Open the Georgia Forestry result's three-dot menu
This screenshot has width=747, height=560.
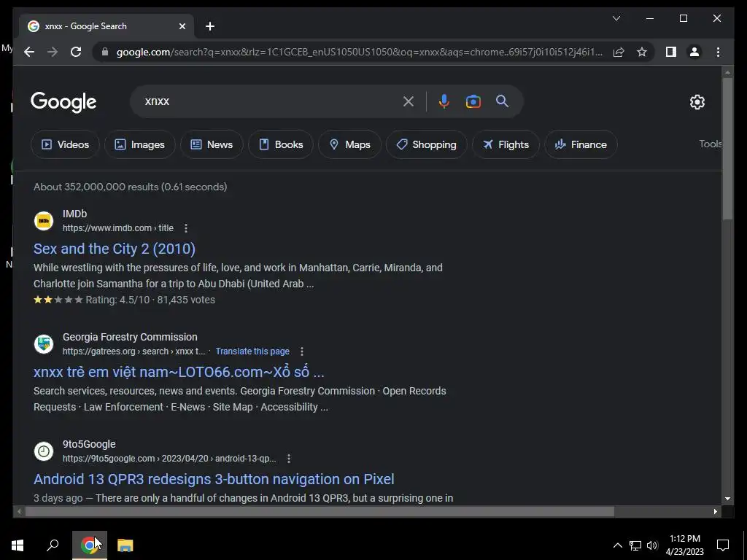301,351
